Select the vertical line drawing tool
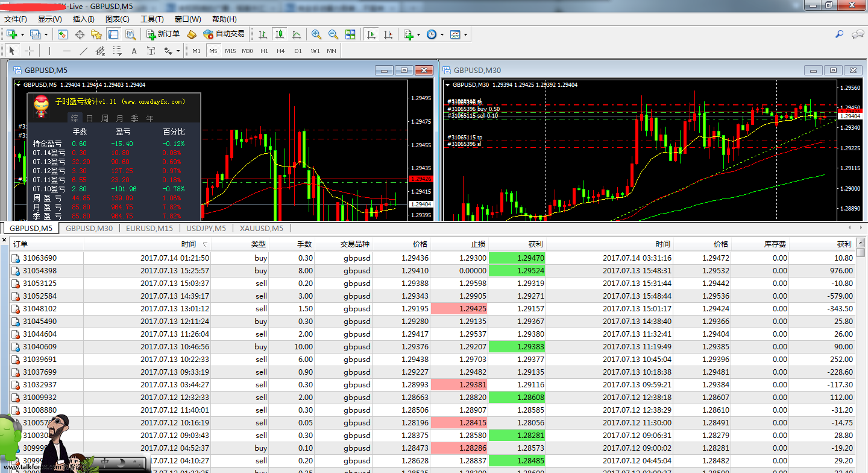 pyautogui.click(x=49, y=51)
